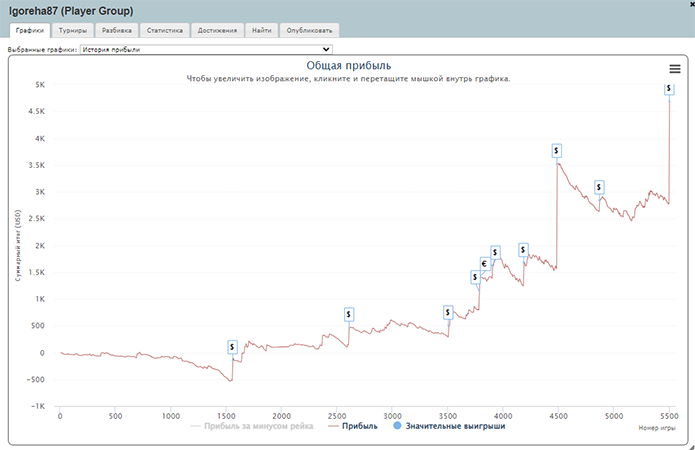Image resolution: width=695 pixels, height=450 pixels.
Task: Open the chart hamburger context menu
Action: [675, 69]
